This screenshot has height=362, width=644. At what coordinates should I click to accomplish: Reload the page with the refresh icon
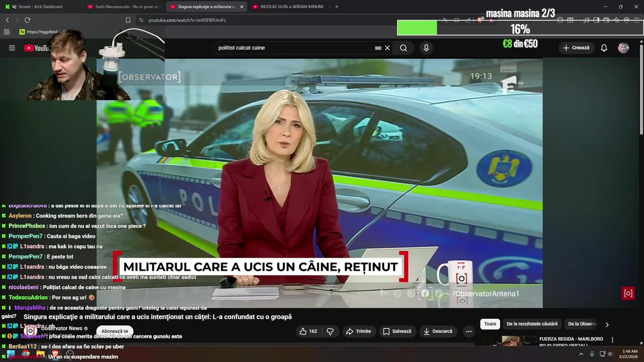tap(27, 20)
